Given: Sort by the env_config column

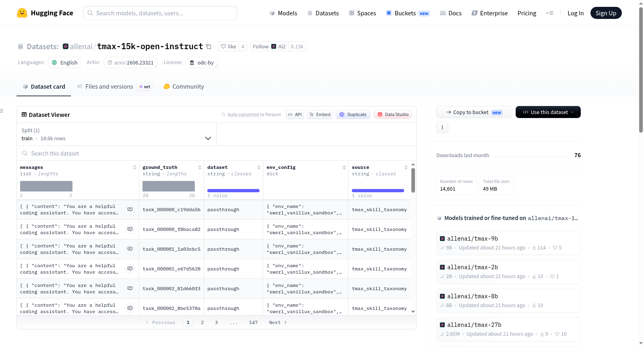Looking at the screenshot, I should click(344, 167).
